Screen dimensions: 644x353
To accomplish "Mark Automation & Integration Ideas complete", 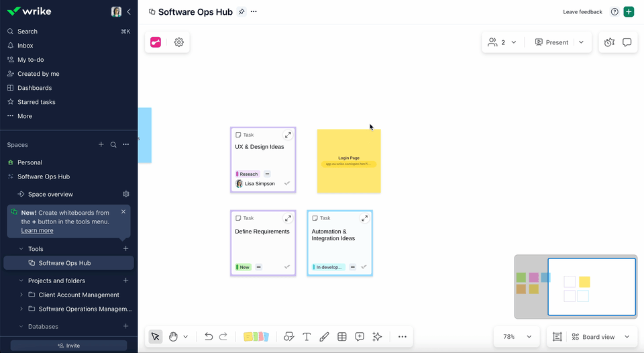I will tap(364, 266).
